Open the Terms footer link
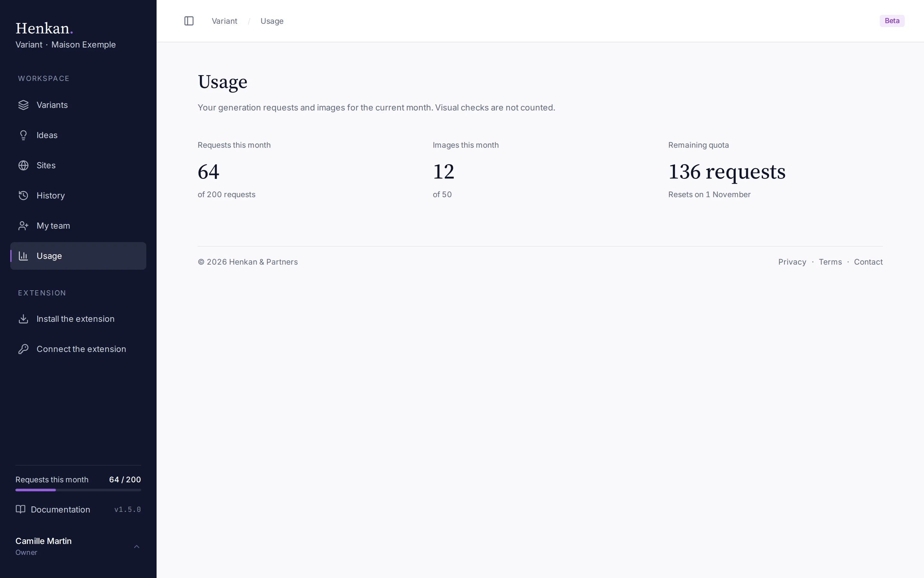 830,262
